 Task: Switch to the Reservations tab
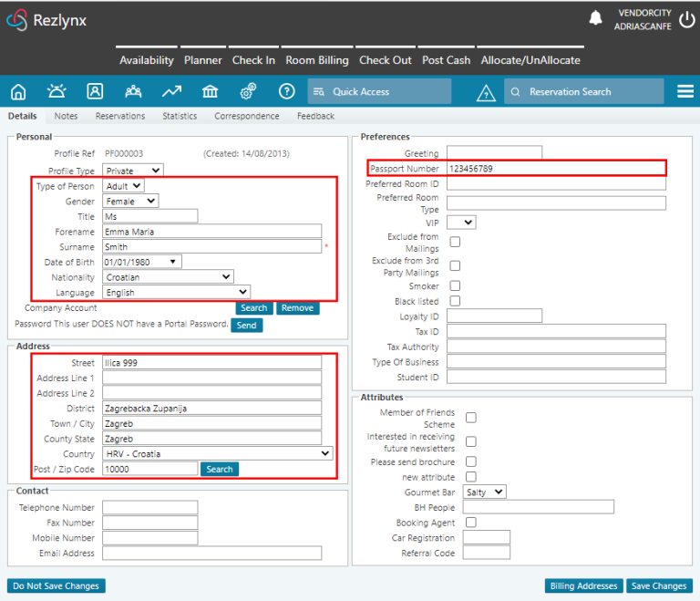click(x=120, y=117)
